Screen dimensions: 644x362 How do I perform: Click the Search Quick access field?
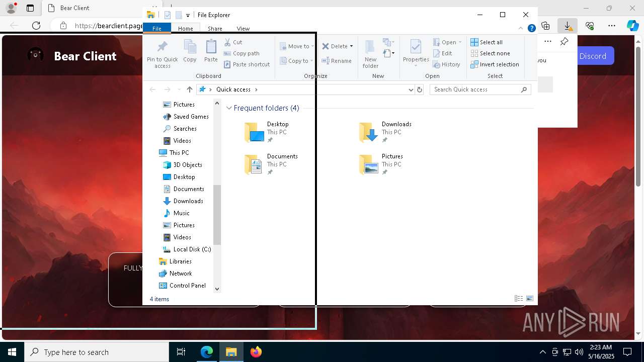tap(480, 89)
